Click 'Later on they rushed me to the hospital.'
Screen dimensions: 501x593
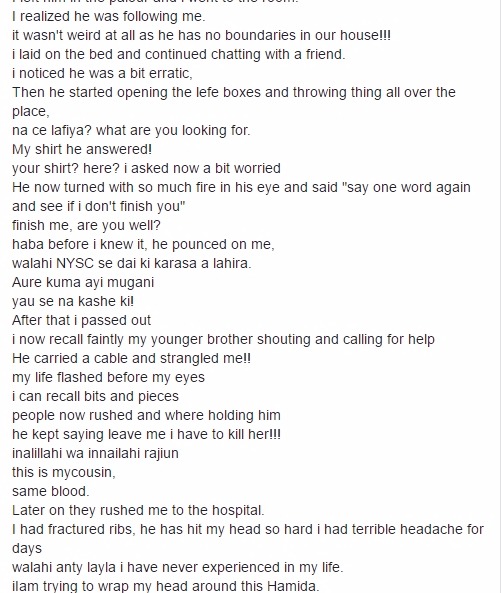point(138,510)
